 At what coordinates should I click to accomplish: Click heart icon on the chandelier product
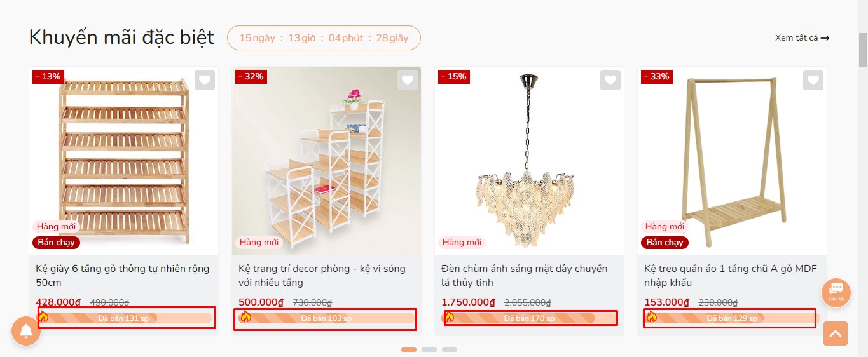(610, 81)
